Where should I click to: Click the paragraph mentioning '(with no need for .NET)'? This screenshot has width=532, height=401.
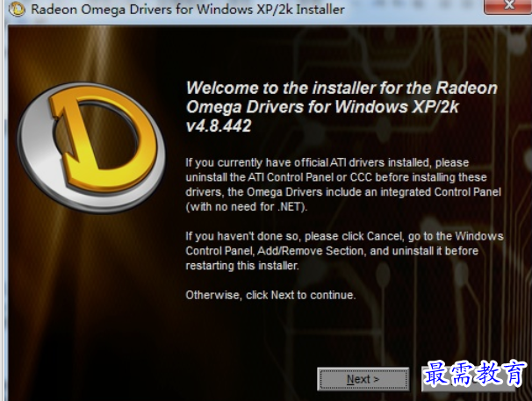click(x=343, y=184)
